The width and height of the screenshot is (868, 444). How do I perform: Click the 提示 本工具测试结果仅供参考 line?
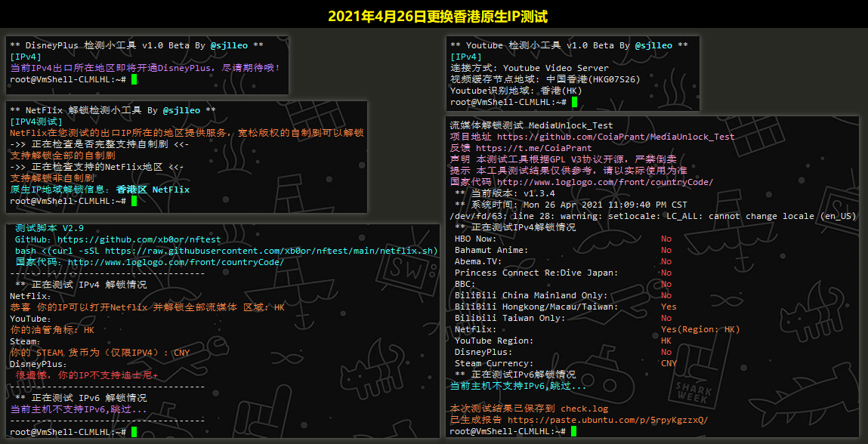tap(569, 171)
